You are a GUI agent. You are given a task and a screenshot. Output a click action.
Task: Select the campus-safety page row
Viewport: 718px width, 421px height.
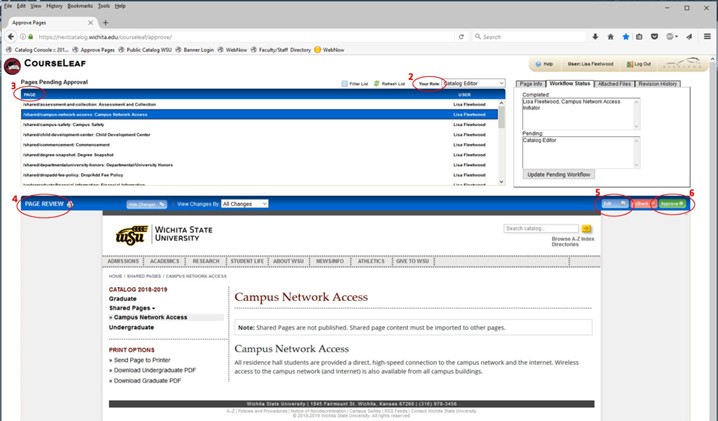tap(259, 125)
